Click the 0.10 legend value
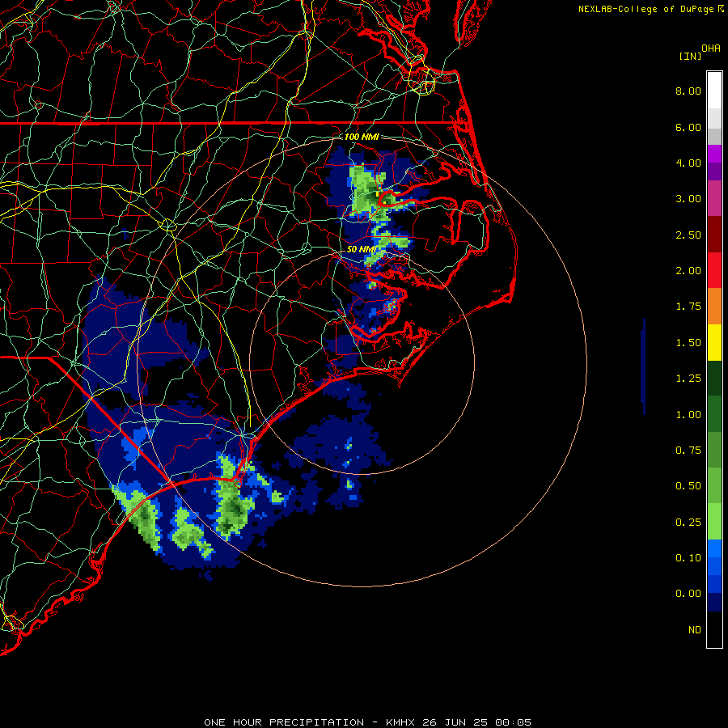 pos(688,558)
